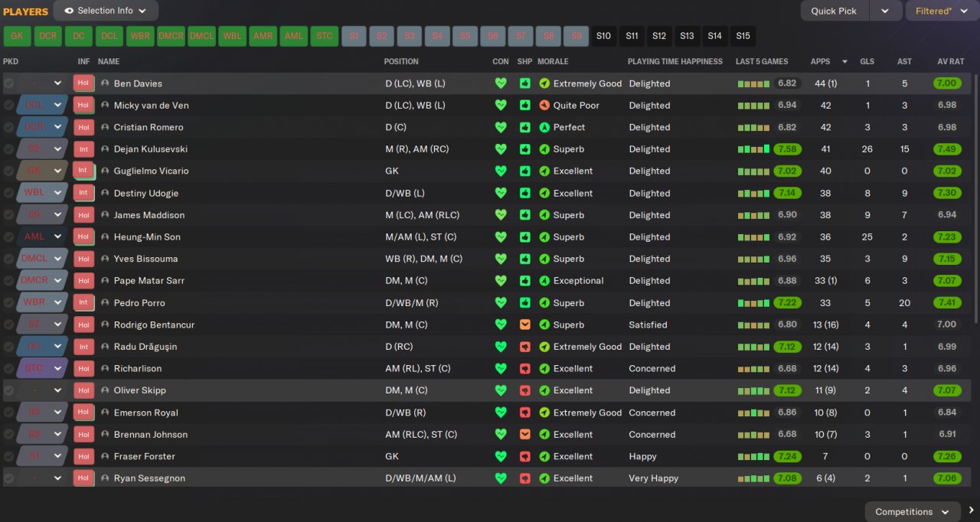The image size is (980, 522).
Task: Sort by the AV RAT column header
Action: (951, 61)
